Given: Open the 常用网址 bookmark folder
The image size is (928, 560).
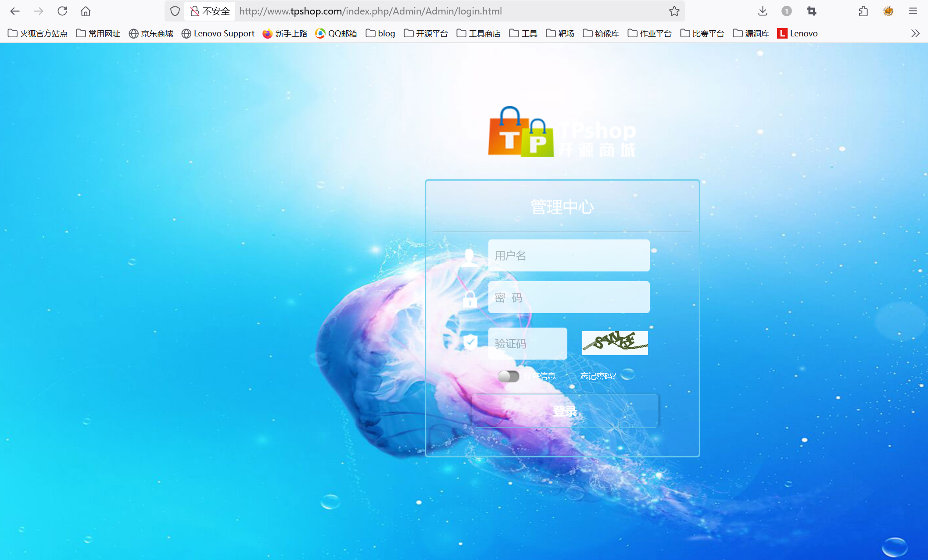Looking at the screenshot, I should (98, 33).
